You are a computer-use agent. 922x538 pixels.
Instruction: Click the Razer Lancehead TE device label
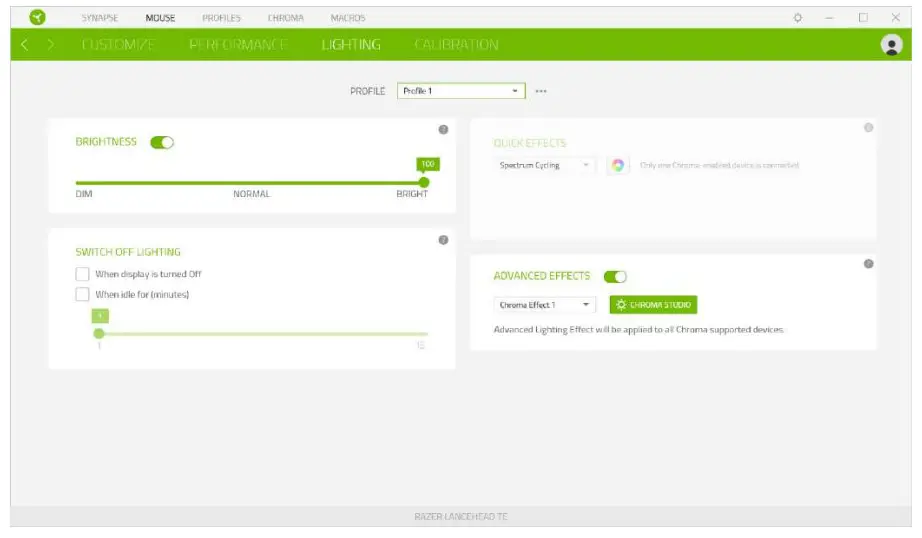click(x=461, y=516)
